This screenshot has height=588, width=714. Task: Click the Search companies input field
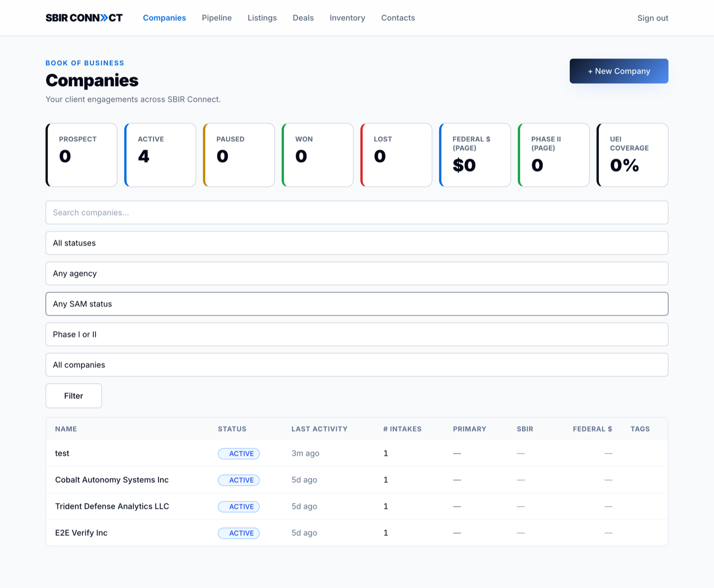pos(357,212)
